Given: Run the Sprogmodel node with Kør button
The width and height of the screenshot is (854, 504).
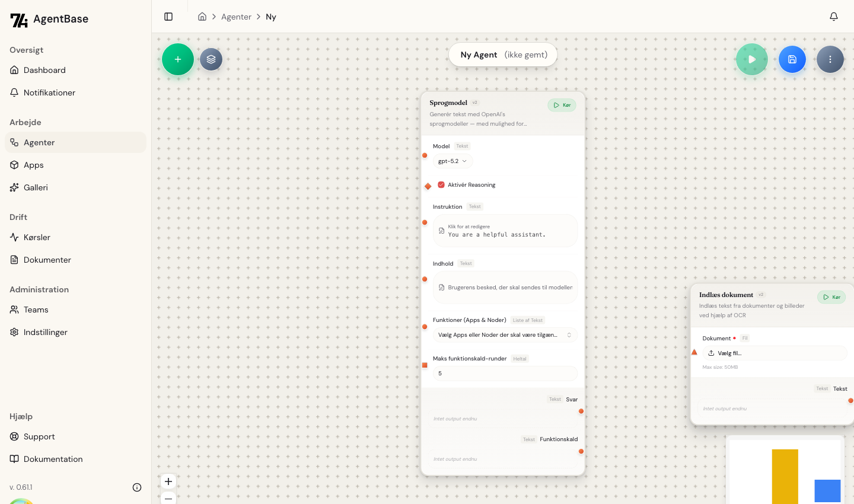Looking at the screenshot, I should pos(562,105).
